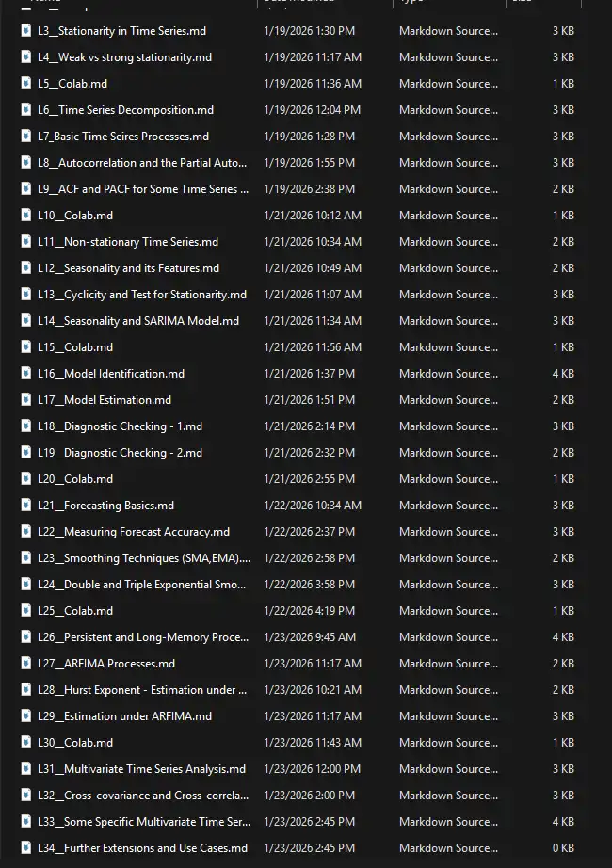Click L22__Measuring Forecast Accuracy.md file name

click(134, 532)
